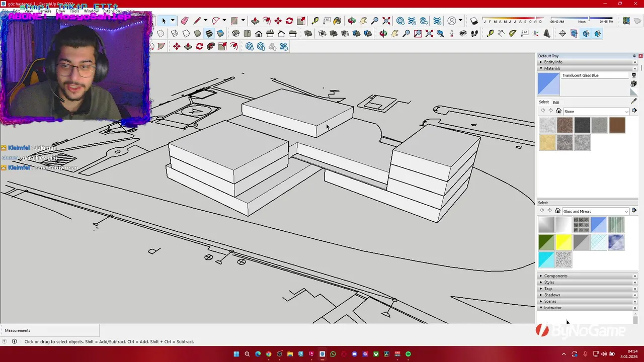Select the Eraser tool
This screenshot has height=362, width=644.
pos(185,21)
